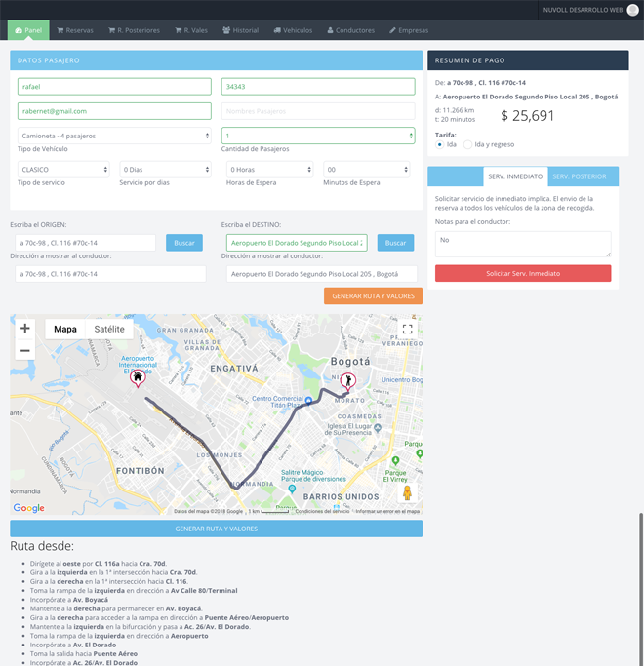Click the Nombres Pasajeros field
Viewport: 644px width, 666px height.
(x=318, y=111)
